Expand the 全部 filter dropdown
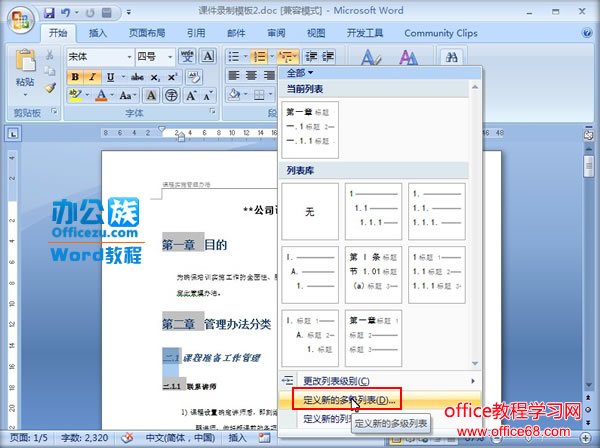The height and width of the screenshot is (448, 600). [x=300, y=73]
